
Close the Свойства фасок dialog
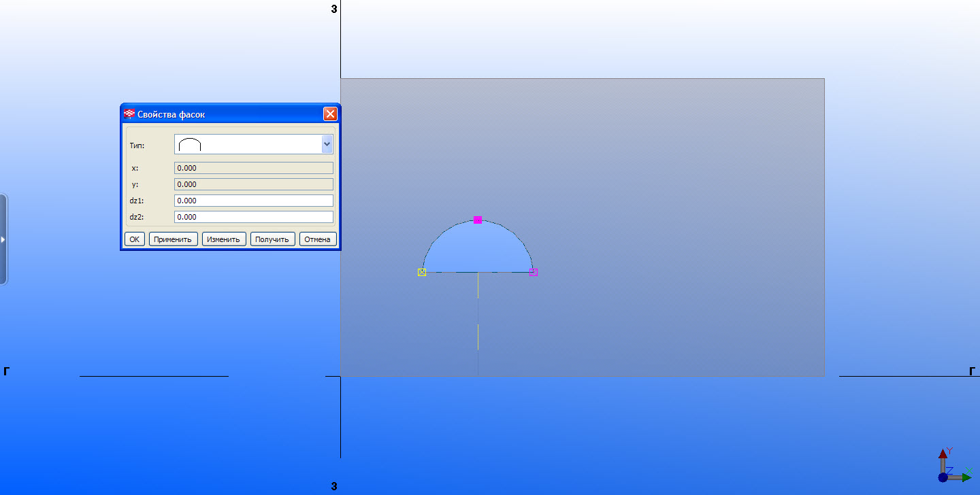click(330, 114)
